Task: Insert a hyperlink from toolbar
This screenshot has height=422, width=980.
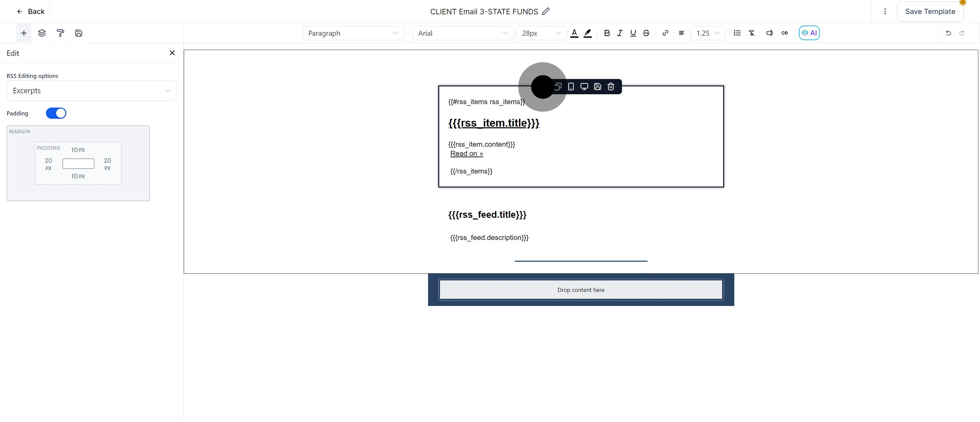Action: 665,33
